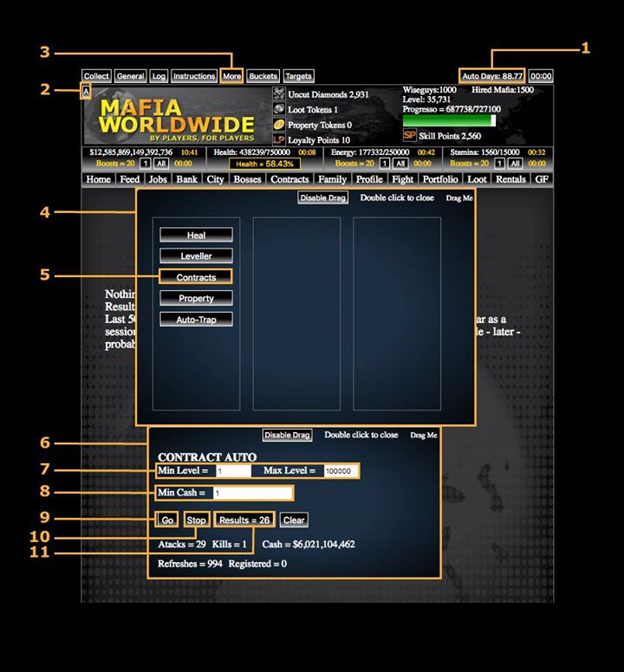Open the Rentals menu item
The image size is (624, 672).
click(510, 179)
